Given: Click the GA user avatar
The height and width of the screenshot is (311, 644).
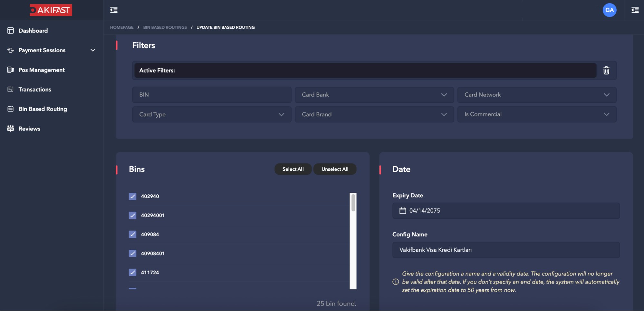Looking at the screenshot, I should coord(609,10).
